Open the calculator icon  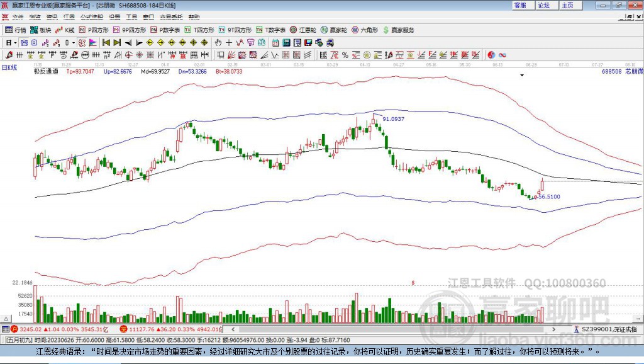pyautogui.click(x=286, y=43)
